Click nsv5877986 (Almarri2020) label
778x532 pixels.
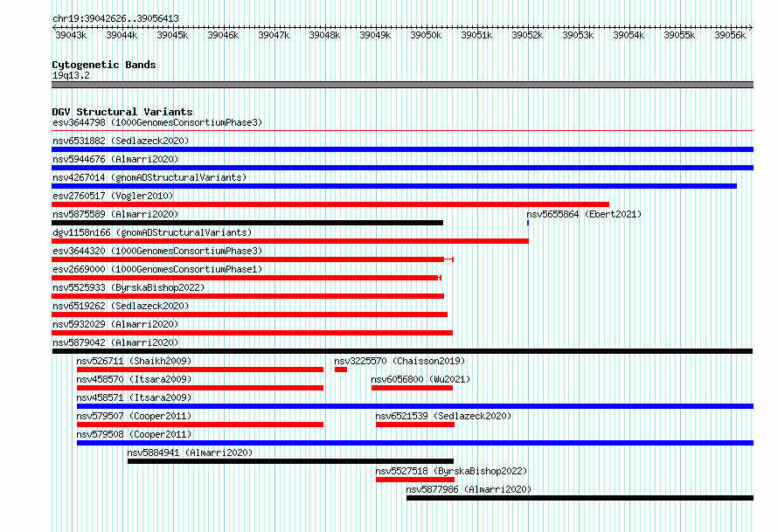[x=469, y=489]
